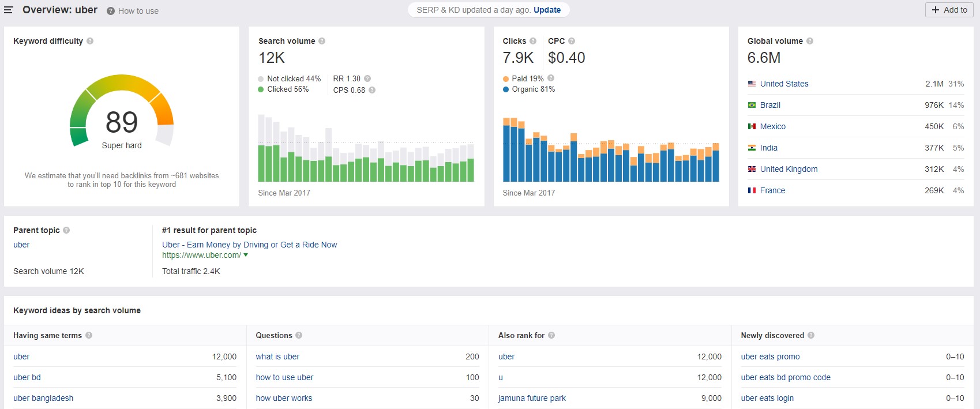
Task: Click the 9,000 volume for jamuna future park
Action: pyautogui.click(x=711, y=398)
